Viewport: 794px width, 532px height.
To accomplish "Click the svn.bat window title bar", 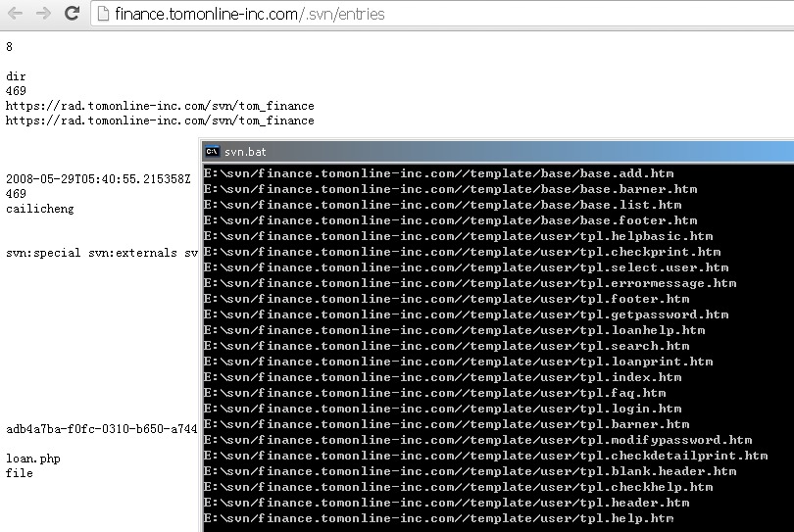I will pos(498,151).
